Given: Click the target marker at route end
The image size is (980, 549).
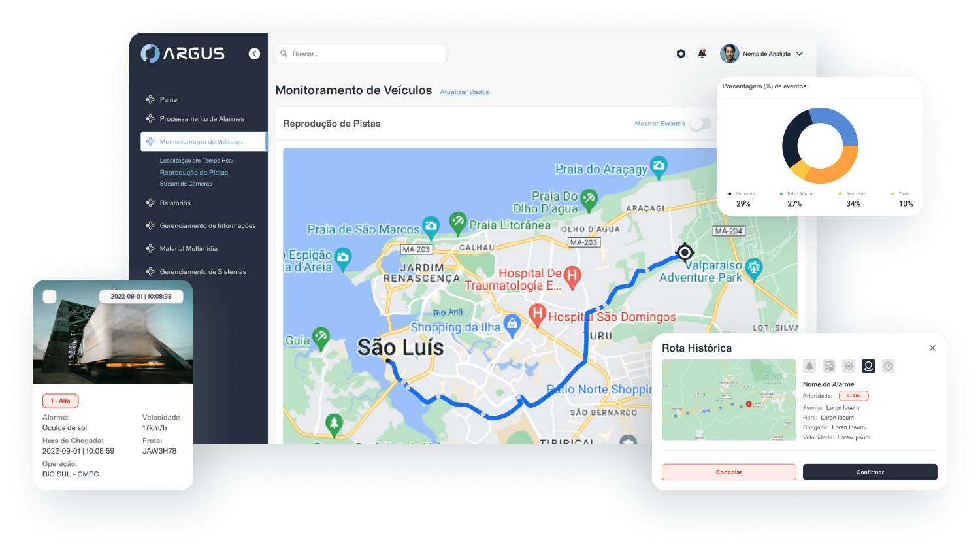Looking at the screenshot, I should click(685, 252).
